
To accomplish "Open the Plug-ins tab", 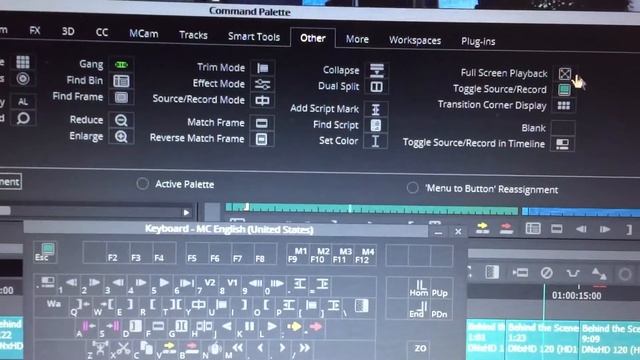I will tap(478, 42).
